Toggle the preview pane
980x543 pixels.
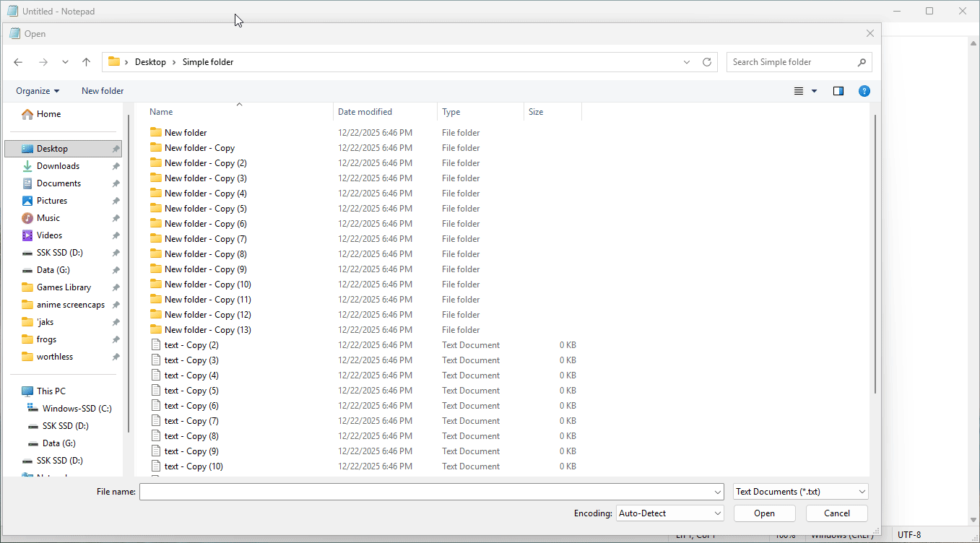point(838,91)
